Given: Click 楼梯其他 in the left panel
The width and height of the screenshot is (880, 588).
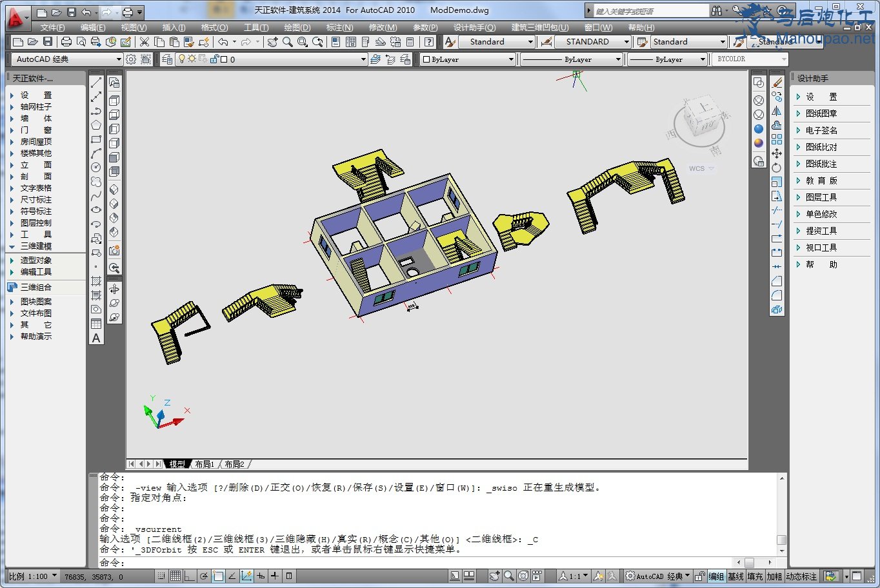Looking at the screenshot, I should coord(36,153).
